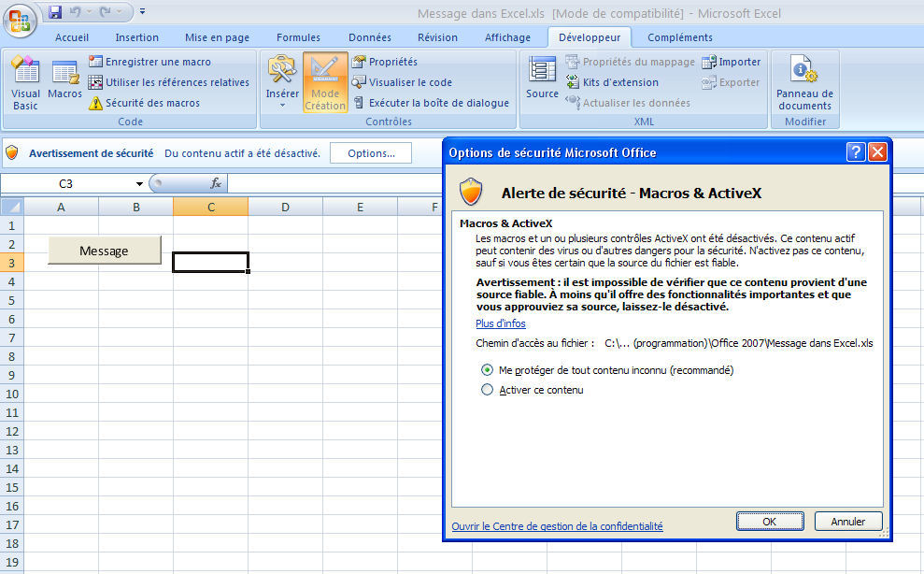The width and height of the screenshot is (924, 574).
Task: Expand Quick Access Toolbar customize arrow
Action: (x=142, y=12)
